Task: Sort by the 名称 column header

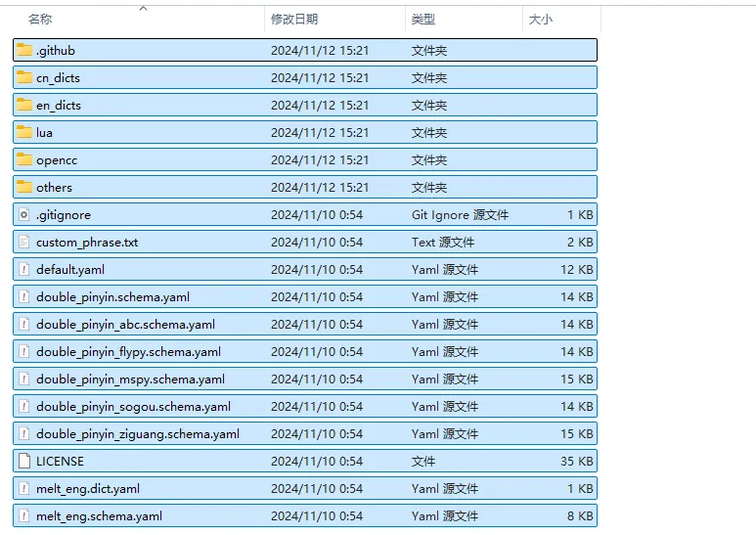Action: click(x=40, y=20)
